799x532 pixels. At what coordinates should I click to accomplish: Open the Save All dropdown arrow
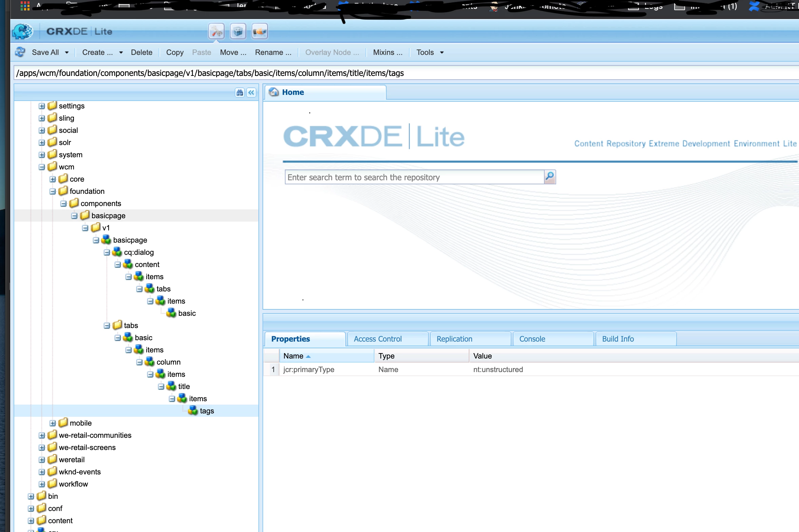click(x=67, y=53)
